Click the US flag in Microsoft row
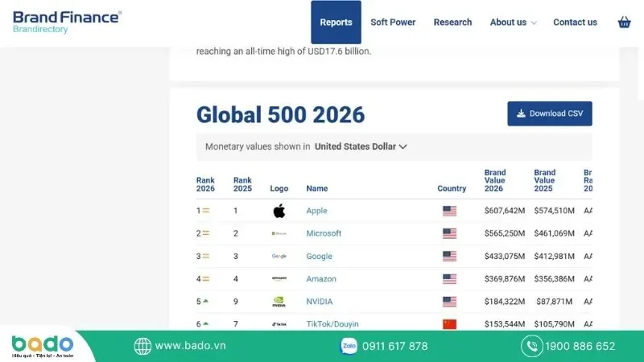 [449, 233]
